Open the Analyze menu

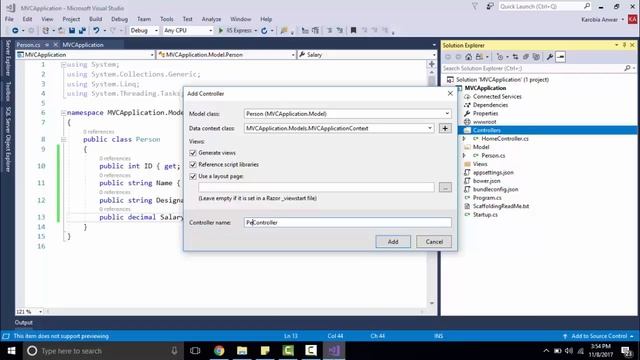click(211, 19)
